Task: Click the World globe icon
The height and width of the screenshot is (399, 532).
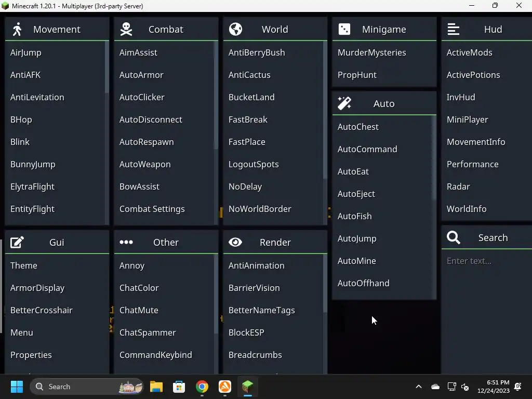Action: pyautogui.click(x=235, y=29)
